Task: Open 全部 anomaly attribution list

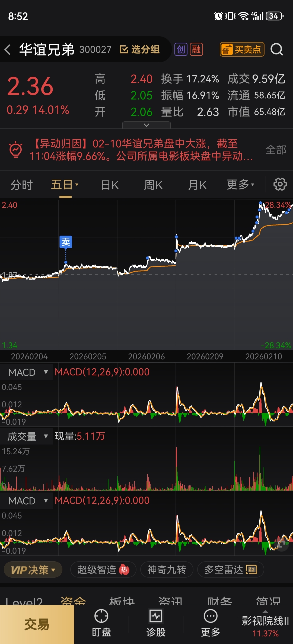Action: (276, 150)
